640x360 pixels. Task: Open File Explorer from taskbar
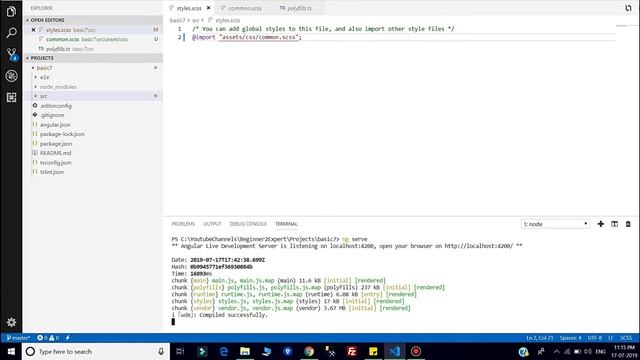click(x=245, y=351)
